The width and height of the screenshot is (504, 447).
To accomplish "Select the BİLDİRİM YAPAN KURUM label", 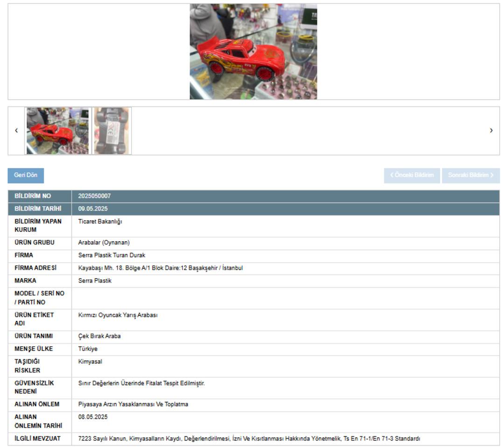I will 38,225.
